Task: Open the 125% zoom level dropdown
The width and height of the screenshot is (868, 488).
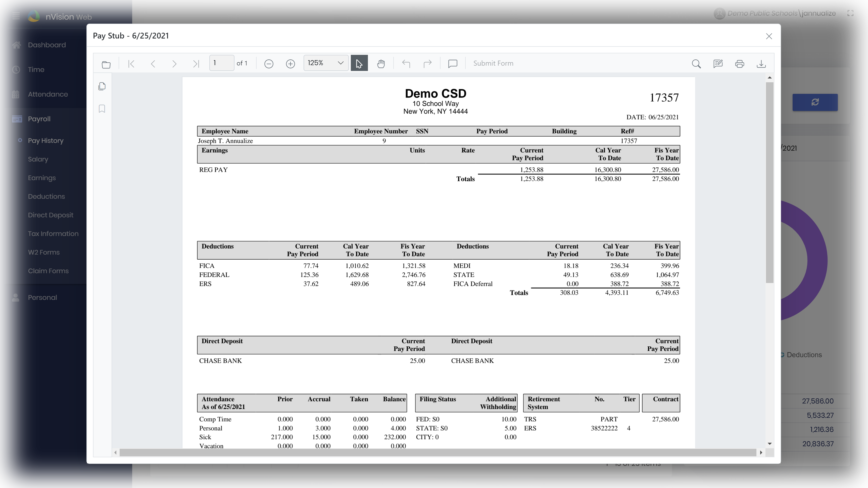Action: click(325, 63)
